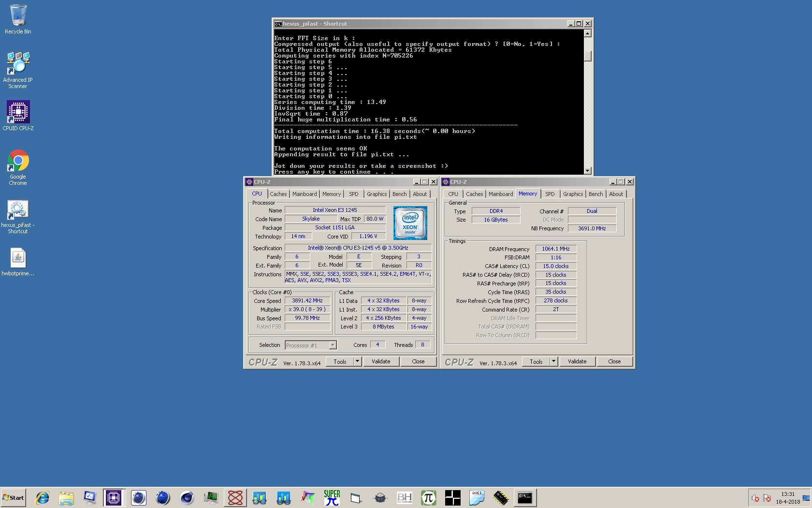This screenshot has width=812, height=508.
Task: Click Tools button in right CPU-Z
Action: [536, 361]
